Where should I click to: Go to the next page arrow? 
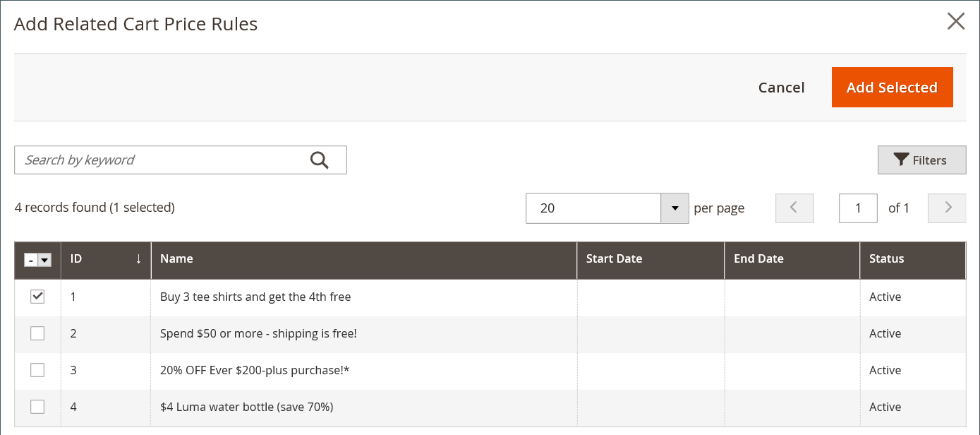(x=948, y=208)
